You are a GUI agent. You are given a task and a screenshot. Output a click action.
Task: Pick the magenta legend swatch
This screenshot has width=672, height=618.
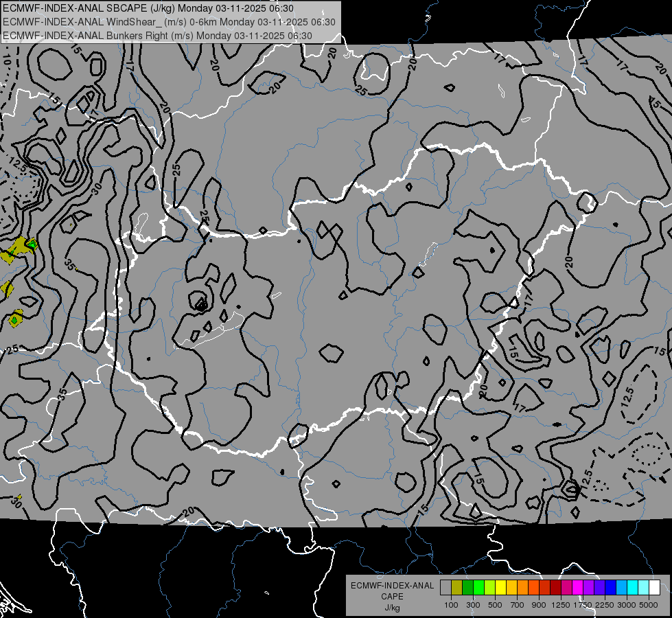(x=578, y=587)
